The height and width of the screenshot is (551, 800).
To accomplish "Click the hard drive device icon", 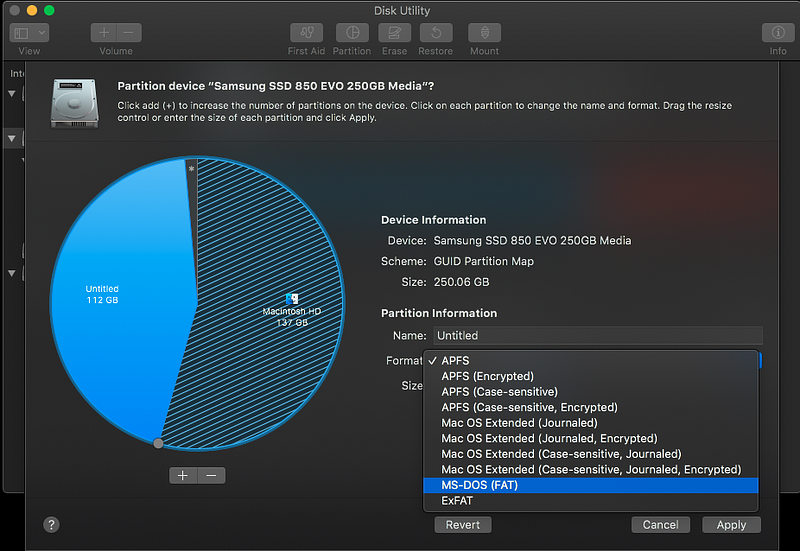I will click(x=74, y=103).
